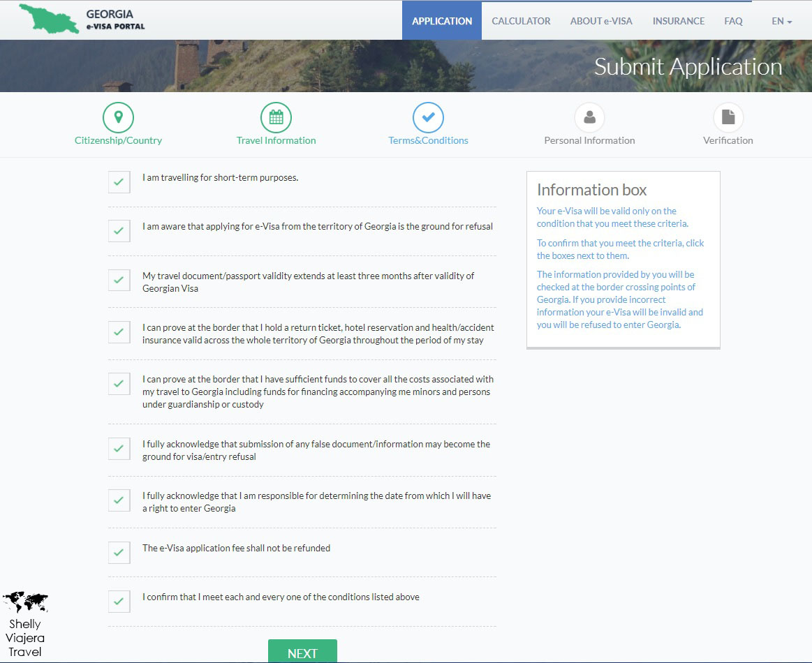The width and height of the screenshot is (812, 663).
Task: Open the FAQ menu item
Action: (733, 21)
